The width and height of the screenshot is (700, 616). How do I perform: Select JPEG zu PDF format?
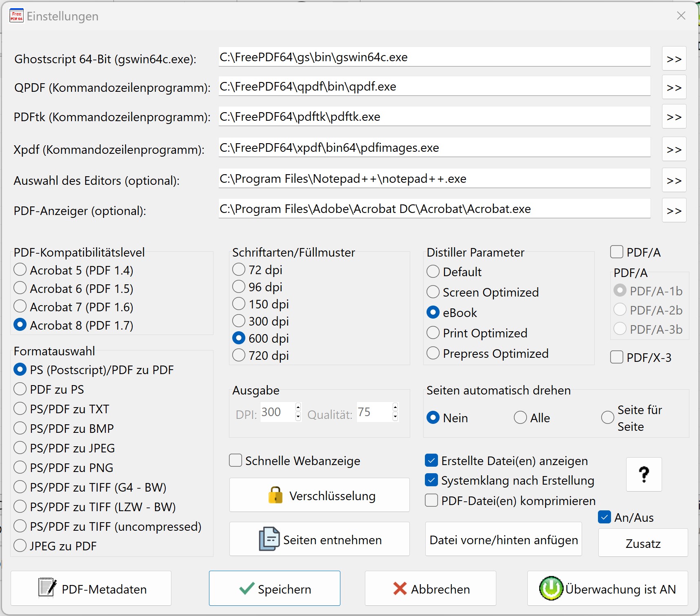click(x=55, y=546)
